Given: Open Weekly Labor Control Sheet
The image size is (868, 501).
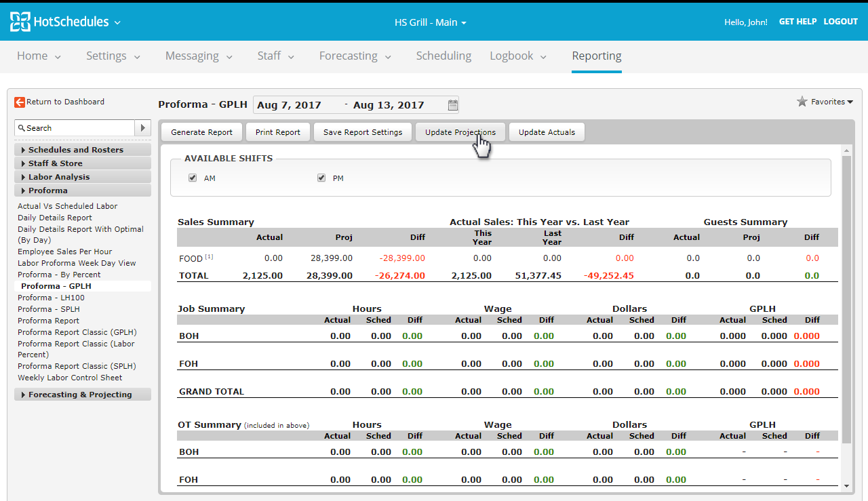Looking at the screenshot, I should pyautogui.click(x=70, y=378).
